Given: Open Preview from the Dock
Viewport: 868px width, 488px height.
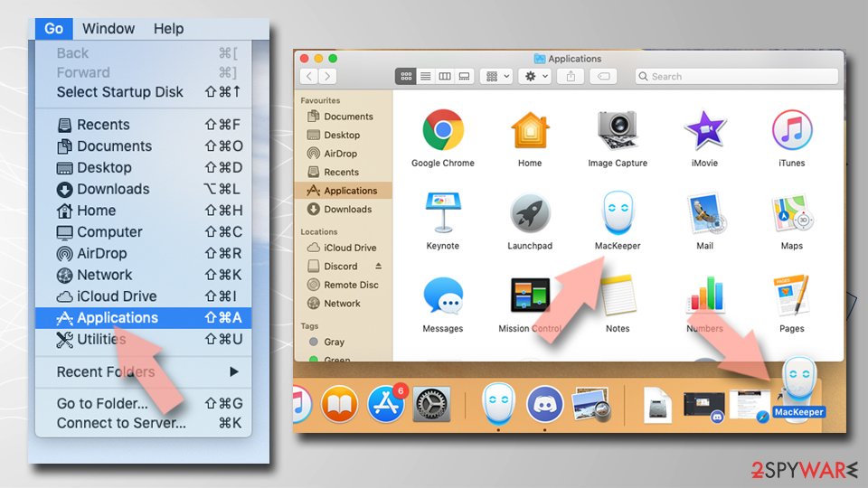Looking at the screenshot, I should click(590, 405).
